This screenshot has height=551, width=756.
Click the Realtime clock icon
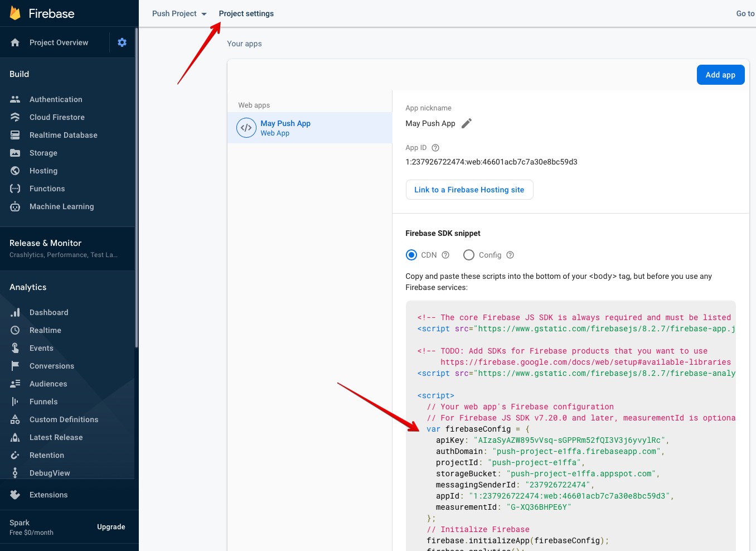click(15, 330)
